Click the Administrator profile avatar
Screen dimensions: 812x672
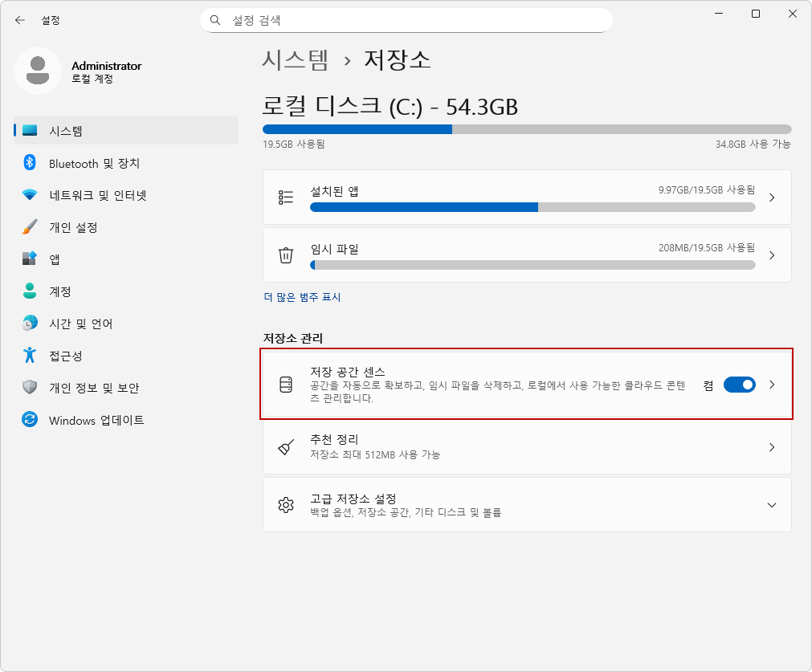coord(38,71)
